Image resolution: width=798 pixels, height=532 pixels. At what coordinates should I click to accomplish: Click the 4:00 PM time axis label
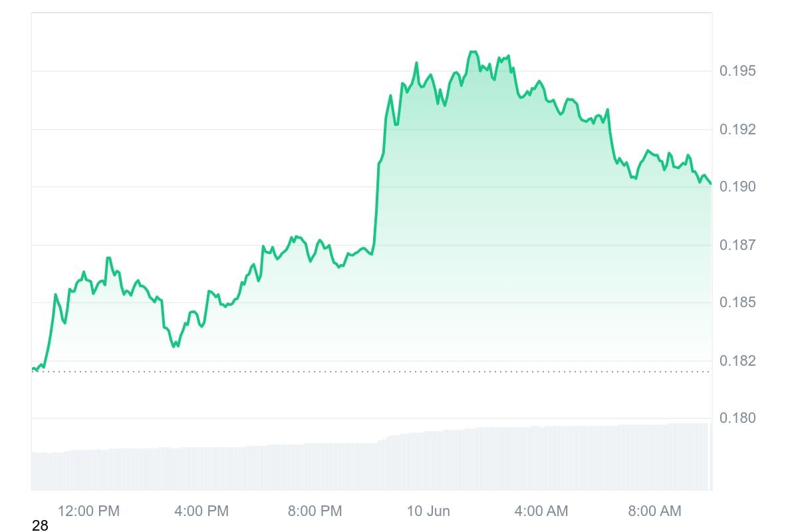(x=201, y=511)
